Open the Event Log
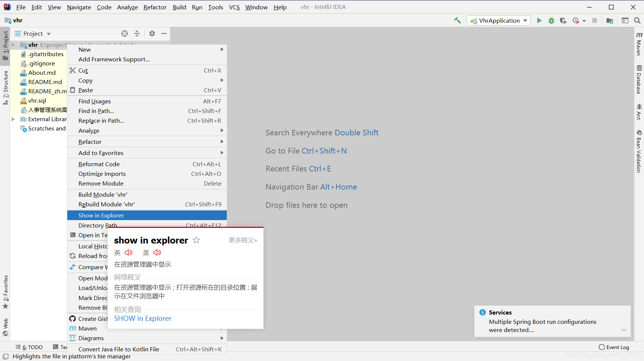Image resolution: width=644 pixels, height=361 pixels. click(614, 347)
